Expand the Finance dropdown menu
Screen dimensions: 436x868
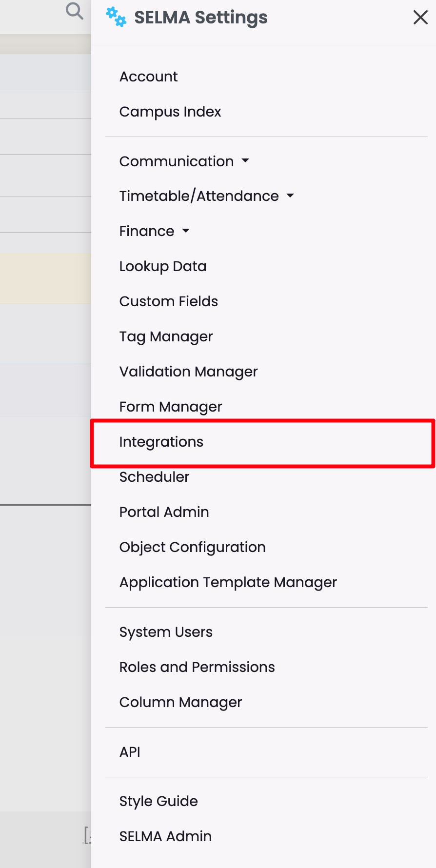[x=154, y=231]
